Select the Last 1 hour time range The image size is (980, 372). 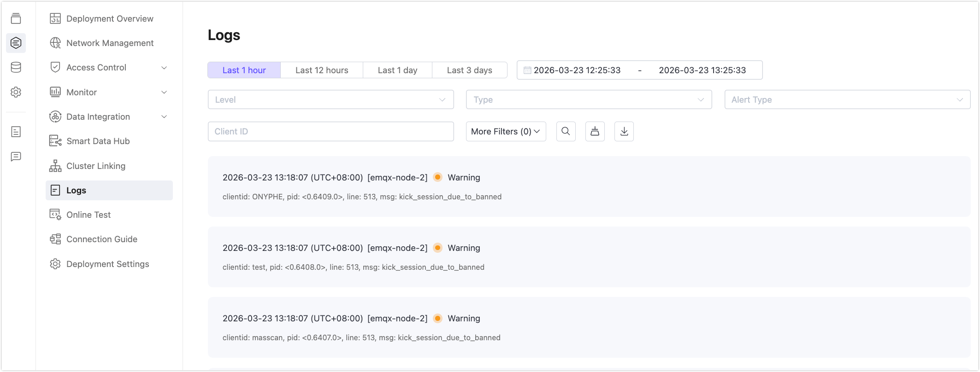coord(244,70)
